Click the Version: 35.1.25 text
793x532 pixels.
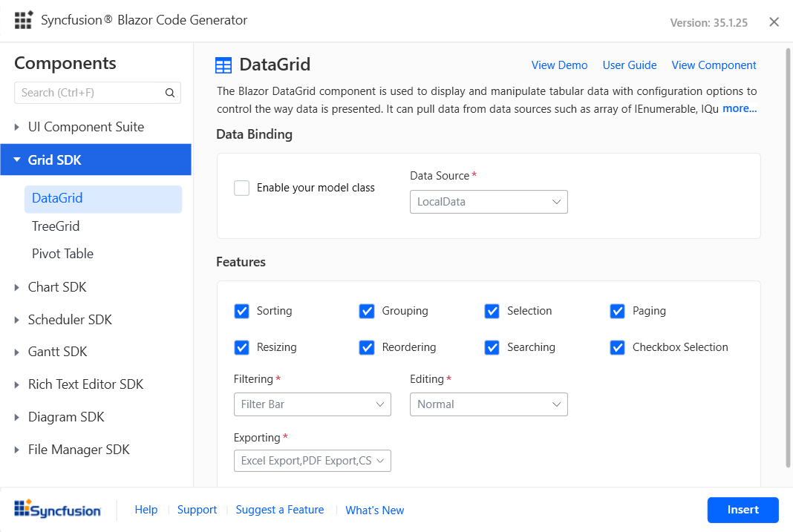[x=708, y=23]
